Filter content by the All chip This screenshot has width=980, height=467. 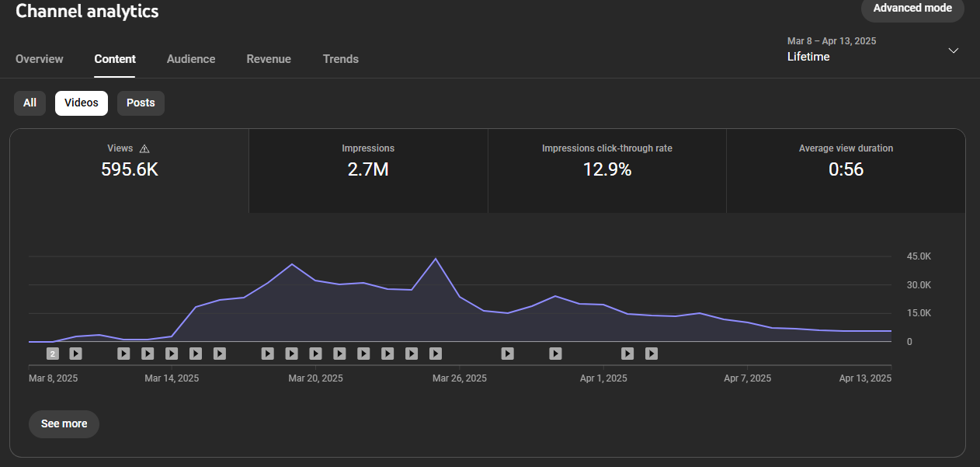coord(30,103)
